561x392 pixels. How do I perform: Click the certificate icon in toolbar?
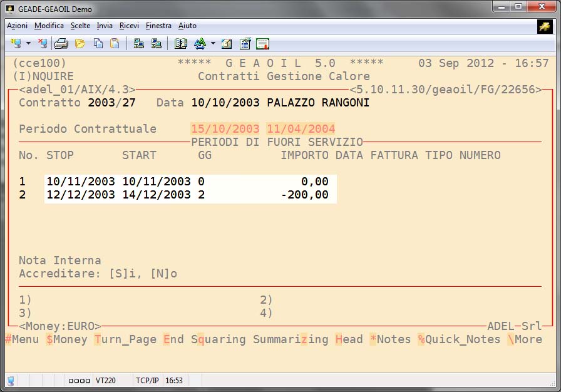point(262,43)
